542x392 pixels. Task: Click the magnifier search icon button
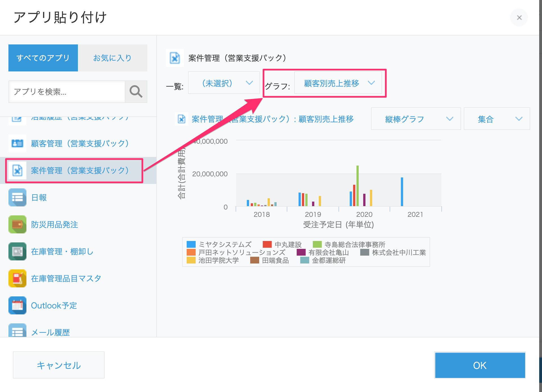coord(136,92)
